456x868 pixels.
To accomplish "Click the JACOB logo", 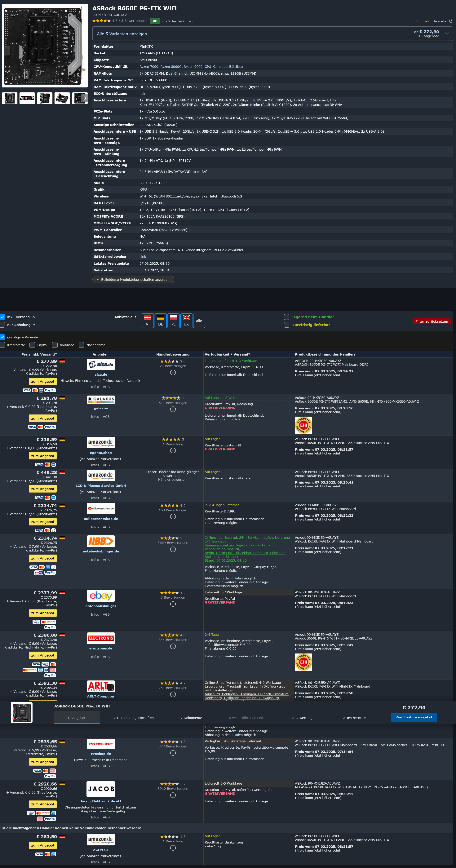I will [101, 789].
